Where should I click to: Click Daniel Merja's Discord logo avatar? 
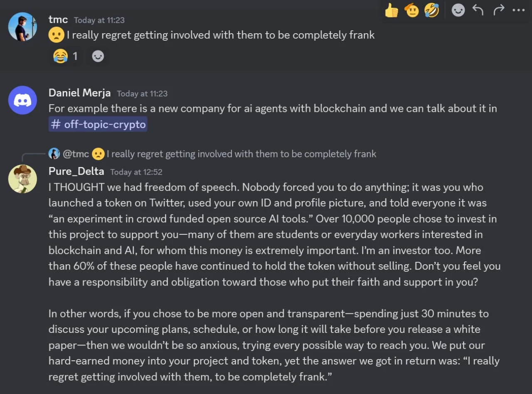tap(22, 100)
